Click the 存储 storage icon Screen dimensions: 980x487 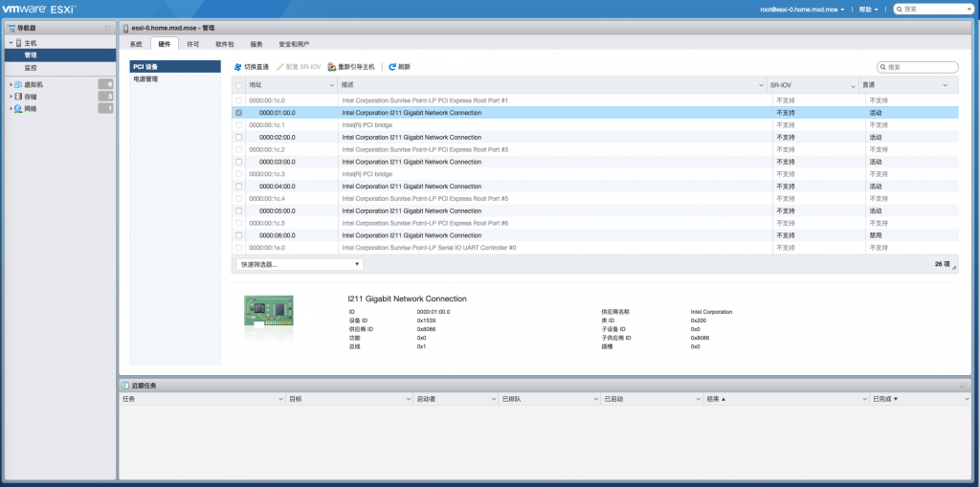18,97
